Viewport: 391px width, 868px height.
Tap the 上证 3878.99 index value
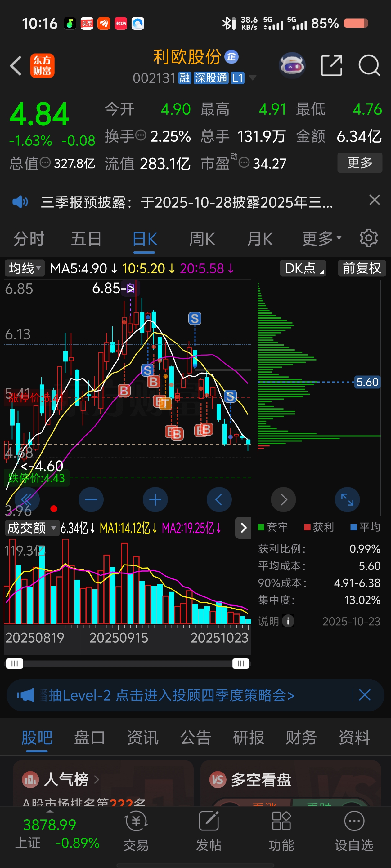tap(50, 825)
